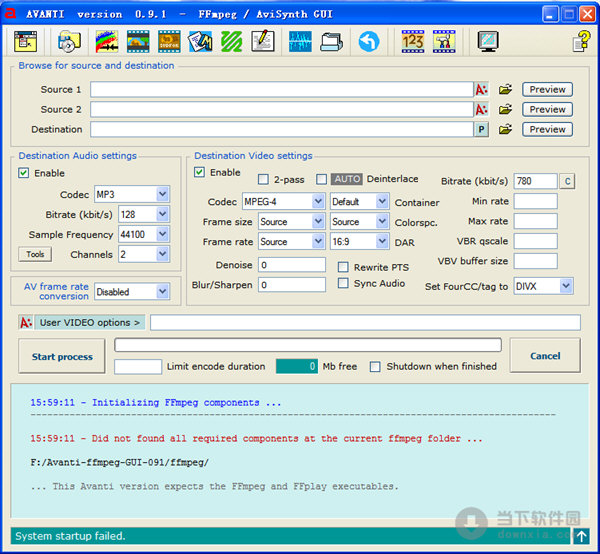This screenshot has width=600, height=554.
Task: Click the blue audio waveform icon
Action: point(300,41)
